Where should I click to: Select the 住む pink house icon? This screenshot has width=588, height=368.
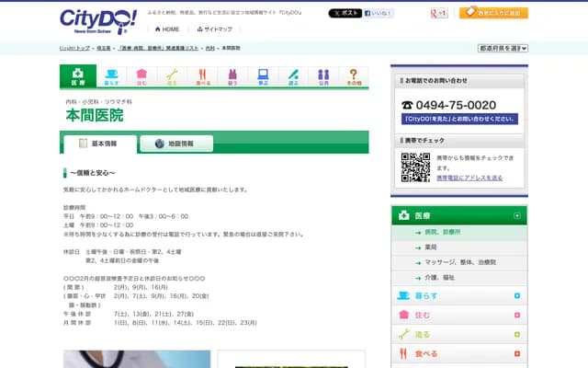[141, 76]
